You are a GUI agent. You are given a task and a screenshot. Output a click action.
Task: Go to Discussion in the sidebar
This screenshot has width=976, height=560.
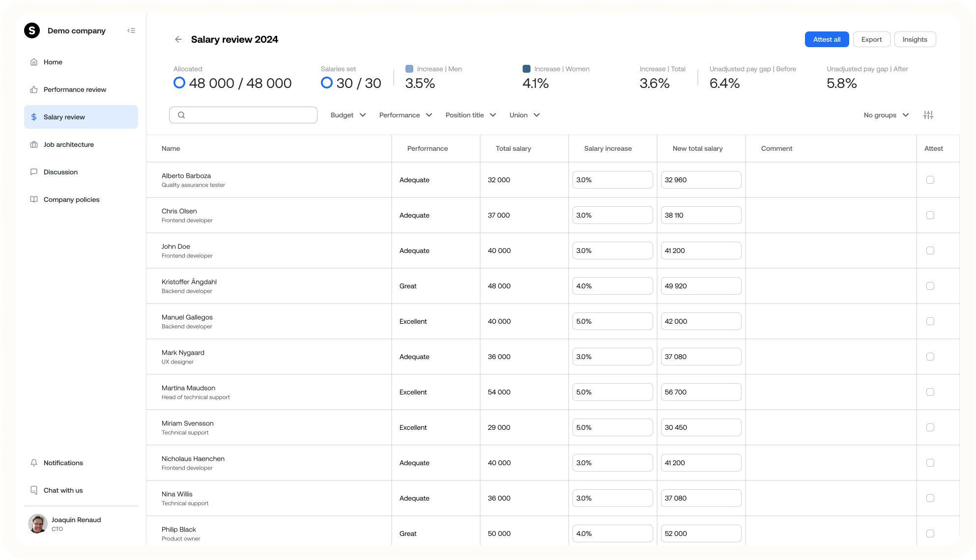[60, 172]
